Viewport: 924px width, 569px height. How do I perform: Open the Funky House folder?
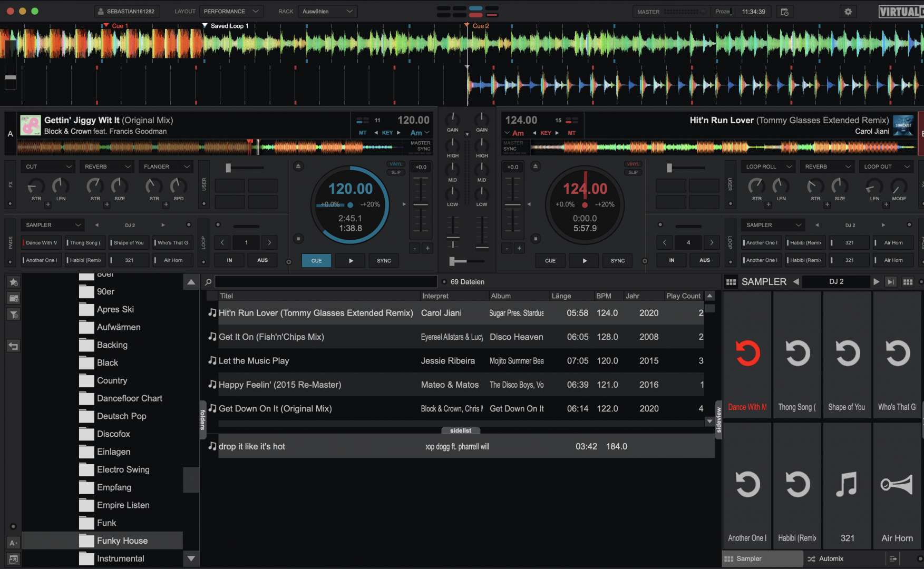click(103, 541)
